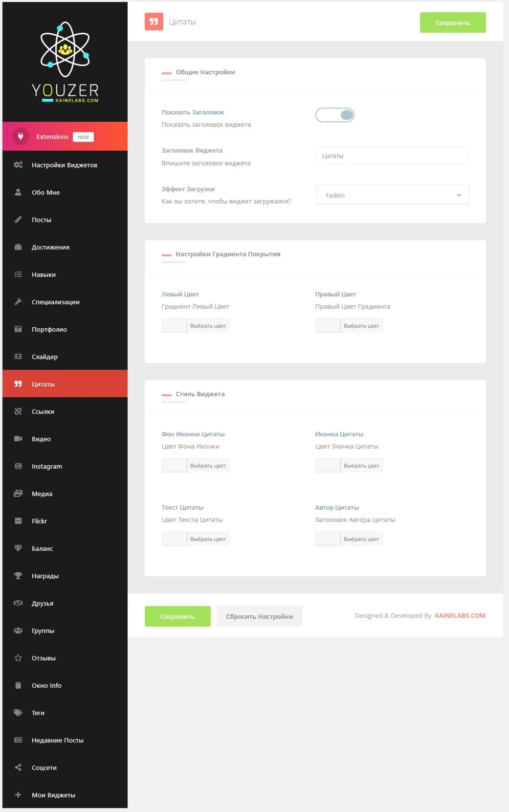Click Выбрать цвет for Левый Цвет

[x=208, y=326]
